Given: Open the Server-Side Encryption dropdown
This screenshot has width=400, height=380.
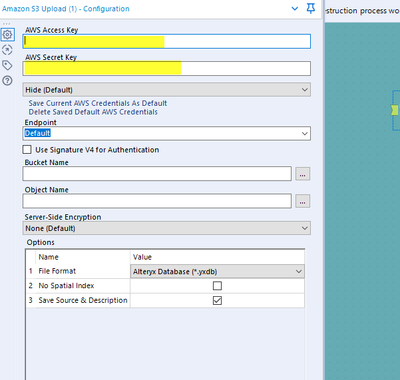Looking at the screenshot, I should (167, 228).
